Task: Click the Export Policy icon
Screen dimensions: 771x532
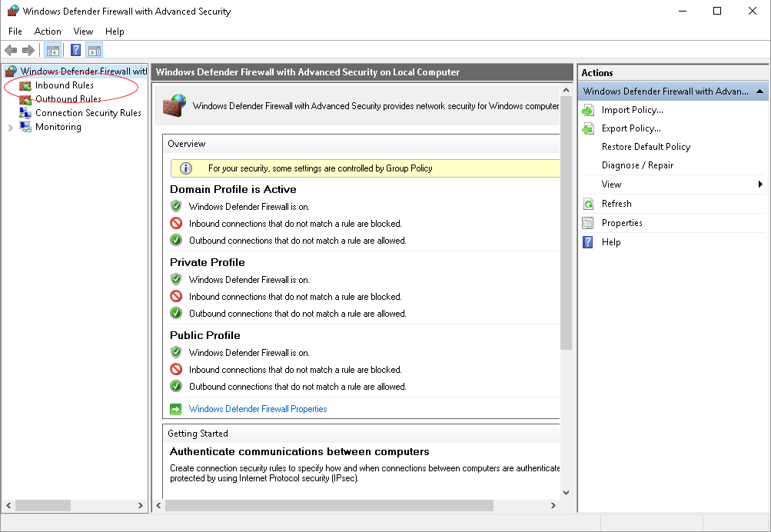Action: (587, 128)
